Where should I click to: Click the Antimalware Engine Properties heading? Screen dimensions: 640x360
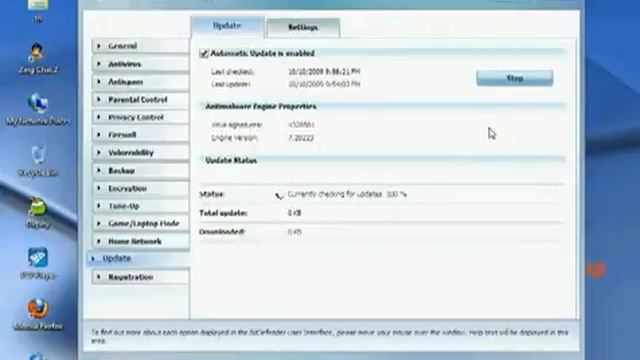coord(260,107)
